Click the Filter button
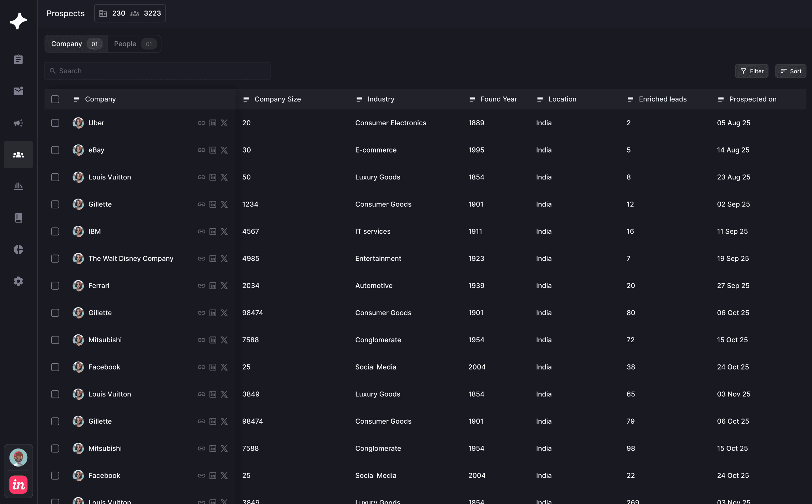 click(x=752, y=71)
